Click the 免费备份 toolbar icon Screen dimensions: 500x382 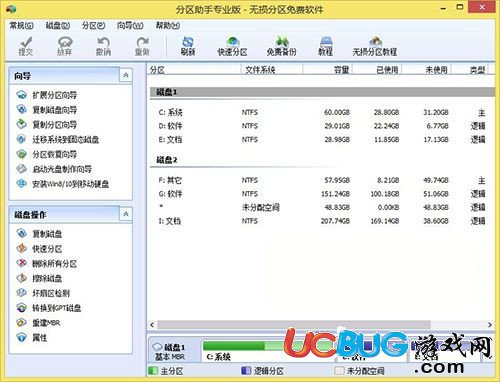tap(282, 46)
